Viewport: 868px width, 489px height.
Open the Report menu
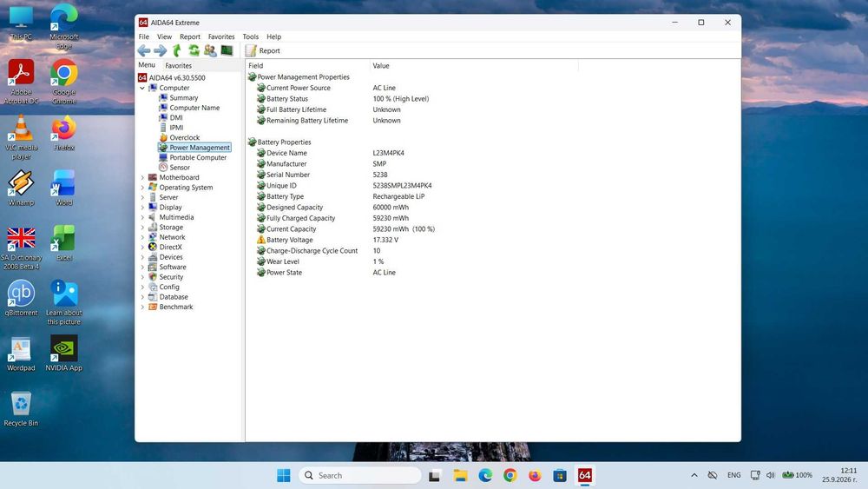190,36
